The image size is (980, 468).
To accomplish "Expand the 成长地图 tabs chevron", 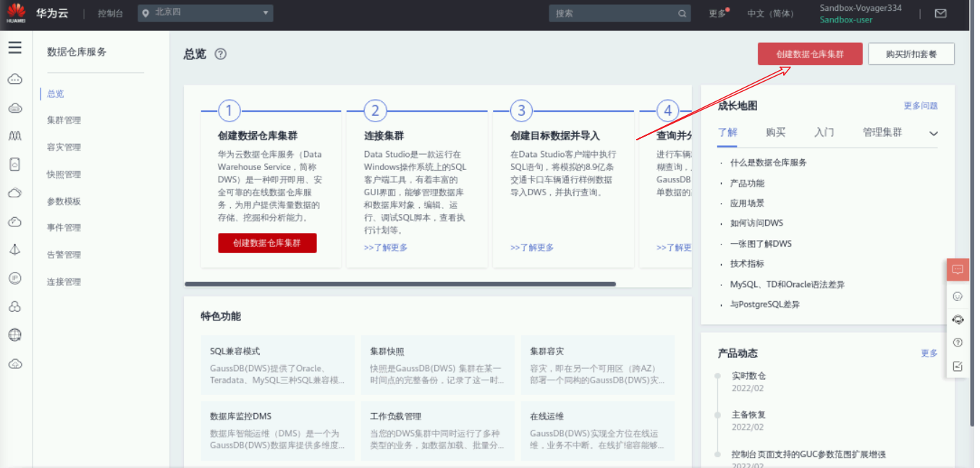I will [x=933, y=134].
